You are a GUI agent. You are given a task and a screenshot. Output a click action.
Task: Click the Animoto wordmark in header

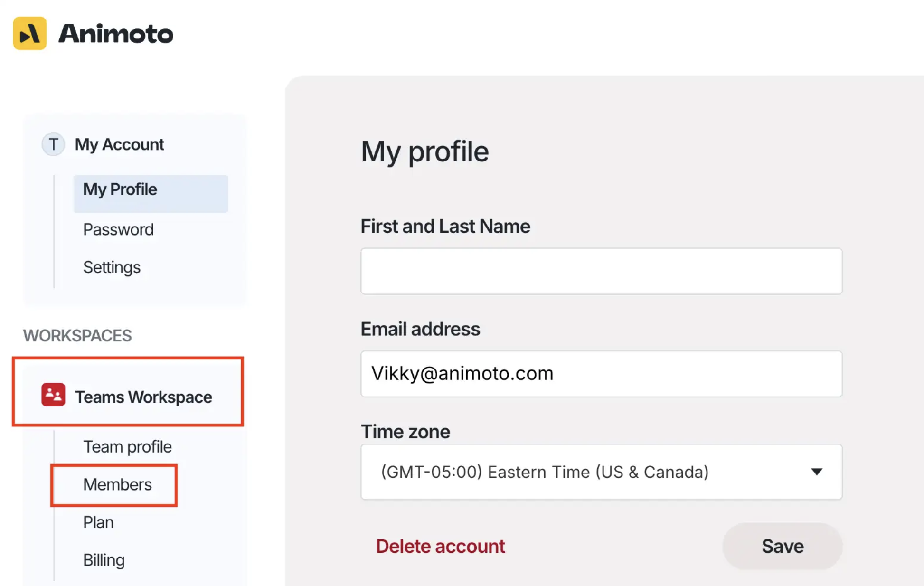click(116, 34)
